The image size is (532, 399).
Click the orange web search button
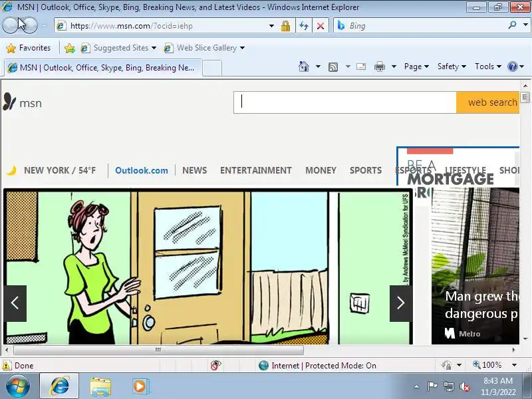[x=488, y=102]
